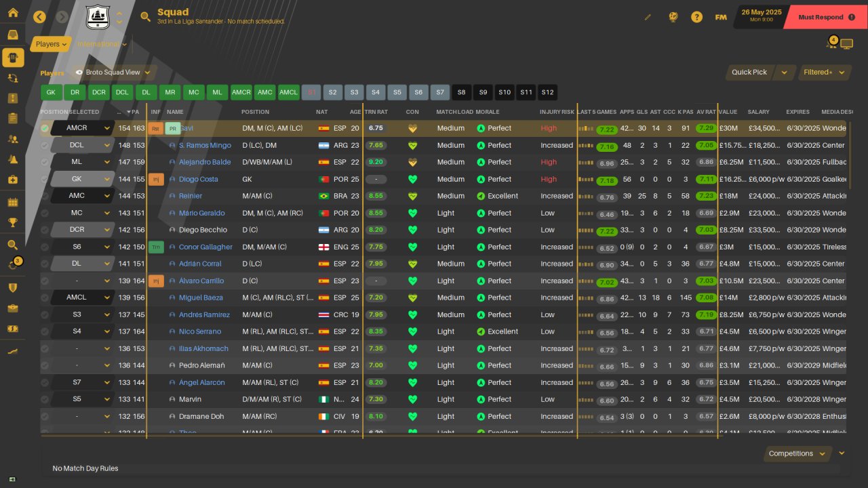Open the Competitions dropdown at bottom
Image resolution: width=868 pixels, height=488 pixels.
[x=797, y=453]
